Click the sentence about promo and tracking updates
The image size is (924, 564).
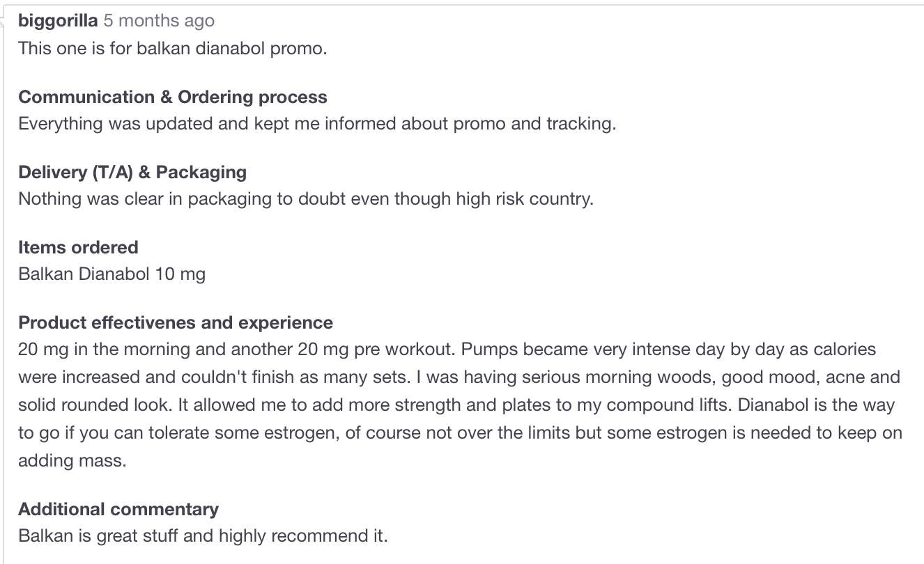tap(317, 124)
